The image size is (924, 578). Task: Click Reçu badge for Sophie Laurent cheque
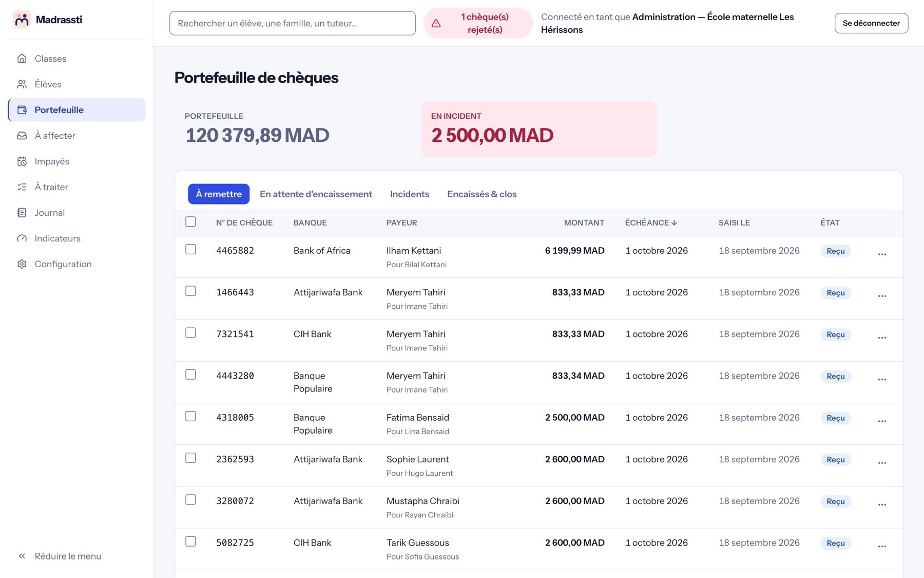(x=836, y=460)
